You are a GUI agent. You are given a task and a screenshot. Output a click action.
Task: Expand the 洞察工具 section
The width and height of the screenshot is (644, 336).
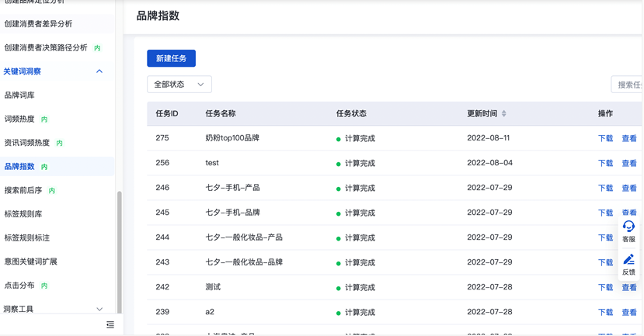[99, 309]
